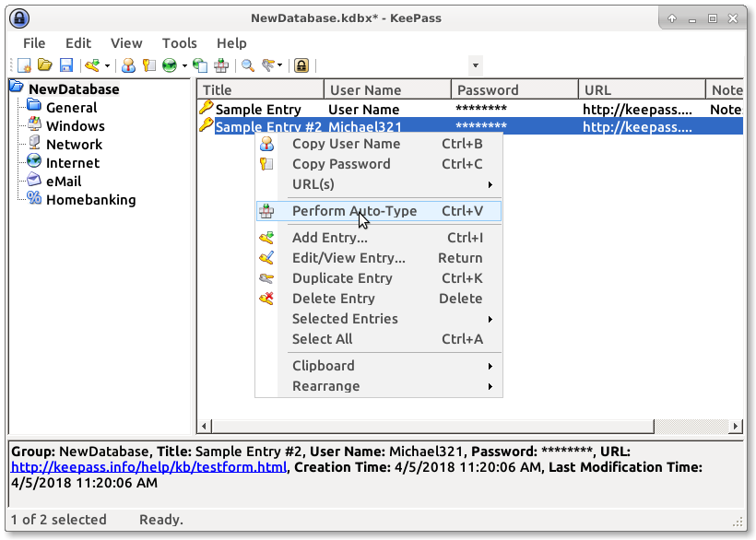Click the entry list horizontal scrollbar thumb

click(433, 427)
